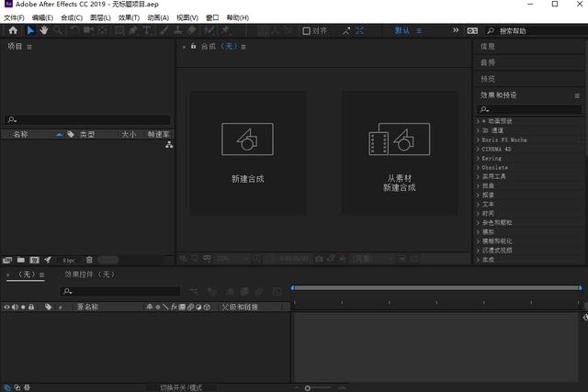Viewport: 588px width, 392px height.
Task: Select the Hand tool
Action: (x=44, y=30)
